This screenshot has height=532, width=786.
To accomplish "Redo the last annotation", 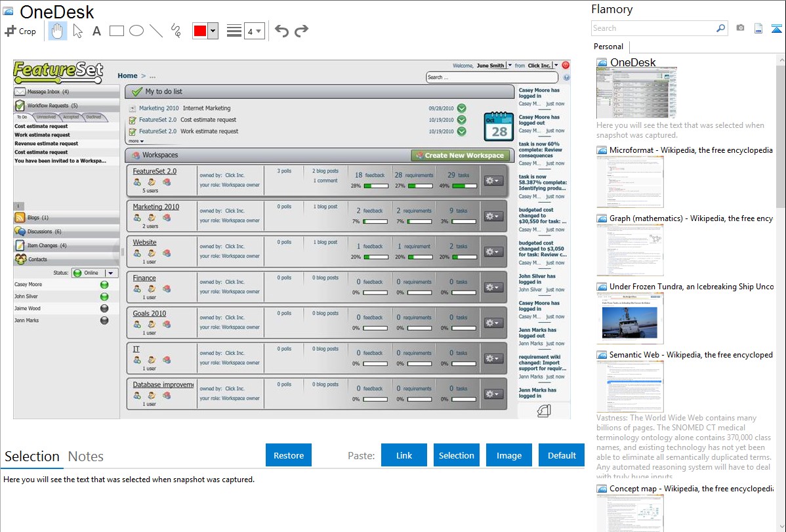I will [x=301, y=31].
